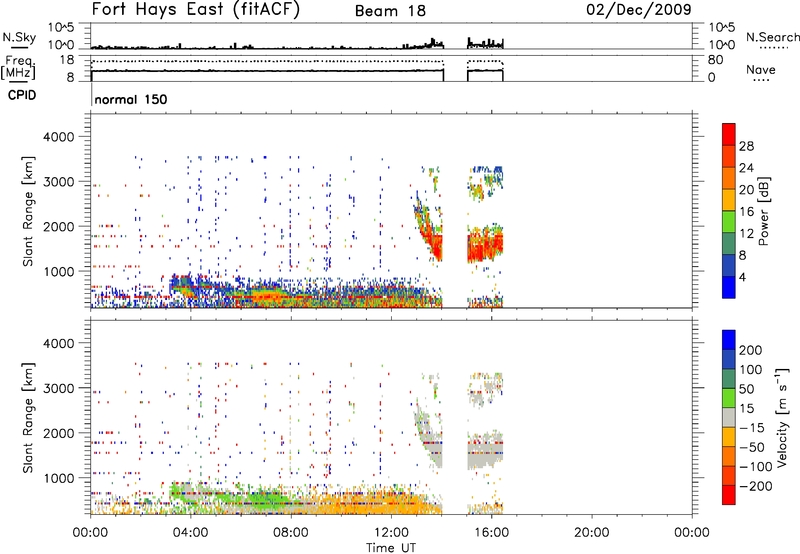The height and width of the screenshot is (554, 800).
Task: Click the "Velocity [m s-1]" colorbar title
Action: tap(782, 417)
